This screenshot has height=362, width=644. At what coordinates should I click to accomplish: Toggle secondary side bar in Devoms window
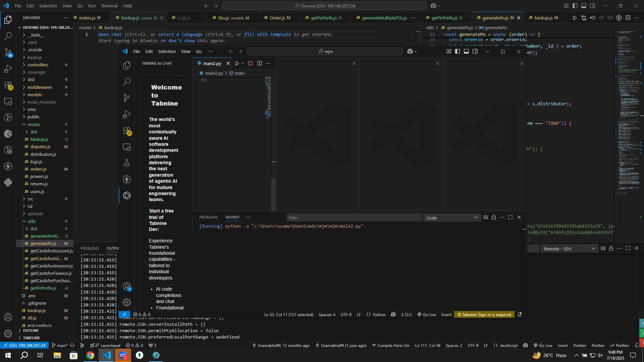pyautogui.click(x=593, y=6)
